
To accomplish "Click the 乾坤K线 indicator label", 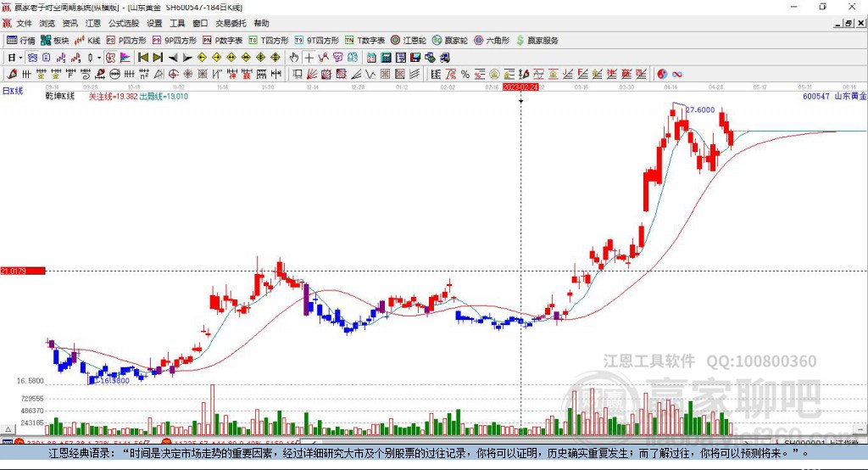I will (60, 97).
